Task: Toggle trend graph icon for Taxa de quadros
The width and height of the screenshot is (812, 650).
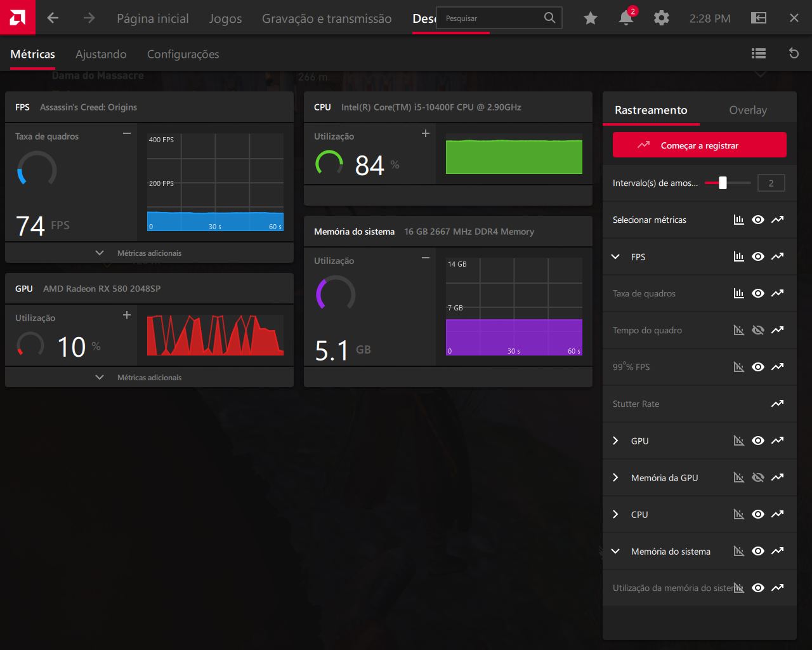Action: click(x=777, y=293)
